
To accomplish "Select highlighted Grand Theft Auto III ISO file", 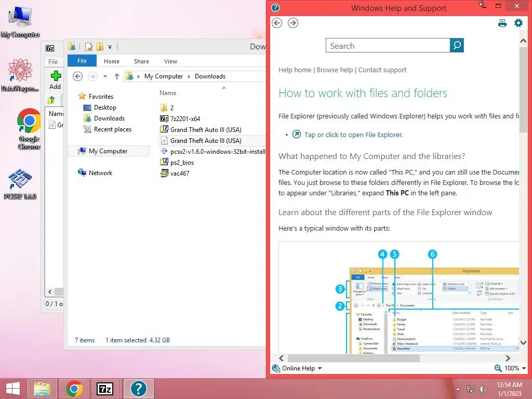I will click(x=206, y=140).
